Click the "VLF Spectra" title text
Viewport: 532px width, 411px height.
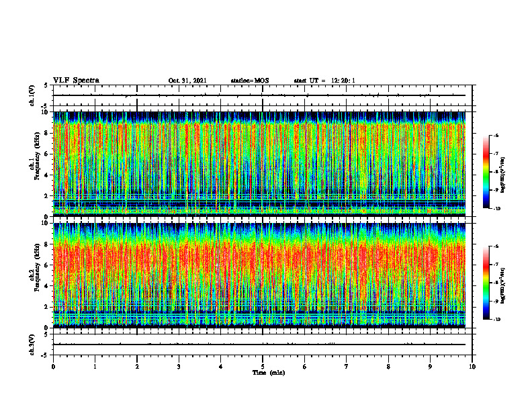coord(76,81)
